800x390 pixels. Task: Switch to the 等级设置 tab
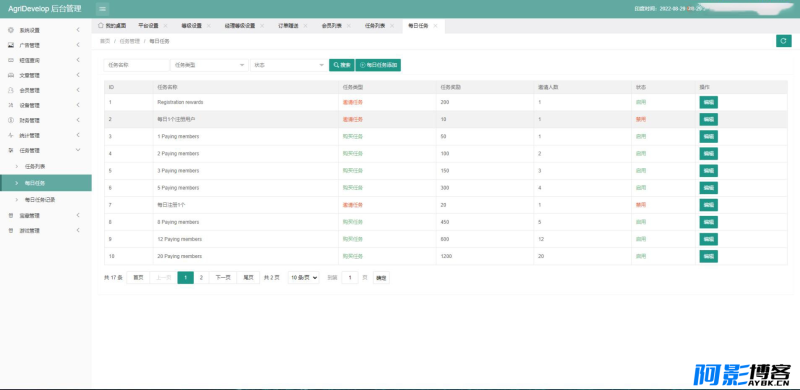click(192, 26)
